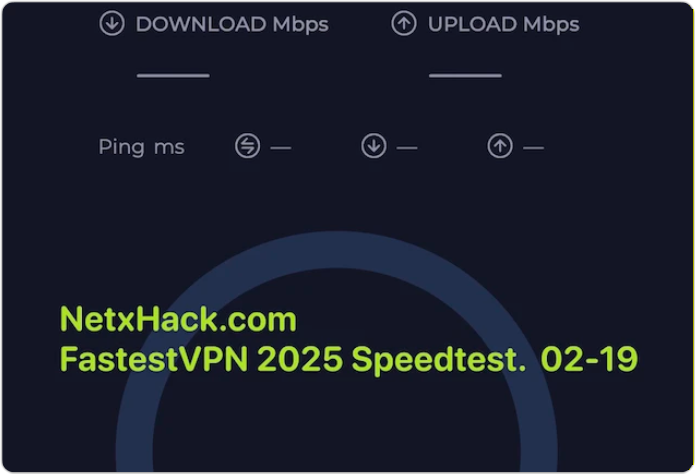This screenshot has height=474, width=695.
Task: Click the 2025 year in the caption
Action: [x=300, y=359]
